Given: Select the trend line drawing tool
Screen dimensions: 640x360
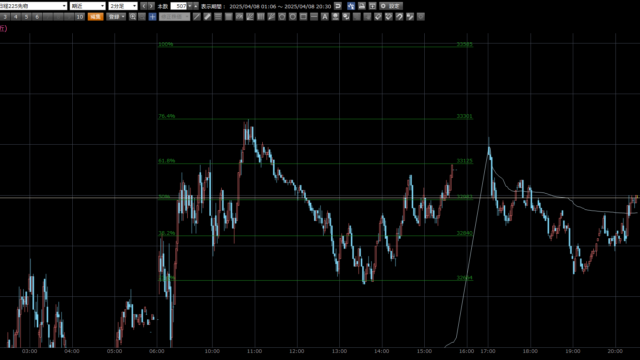Looking at the screenshot, I should [197, 17].
